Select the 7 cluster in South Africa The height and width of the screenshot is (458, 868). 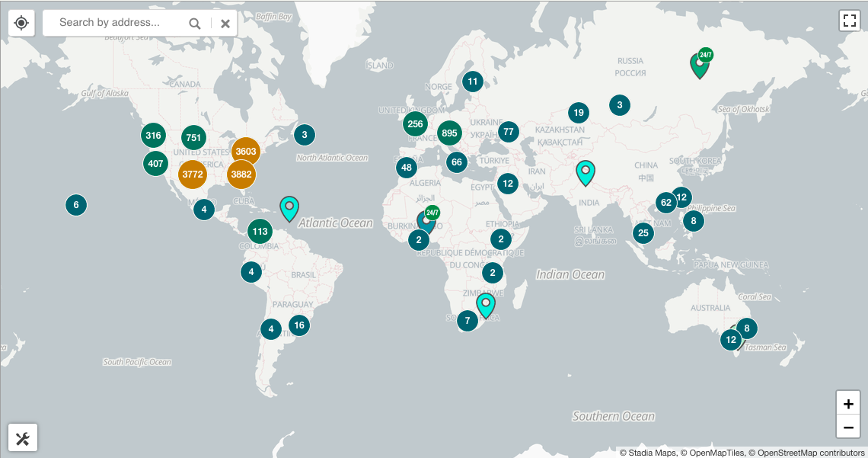point(468,321)
